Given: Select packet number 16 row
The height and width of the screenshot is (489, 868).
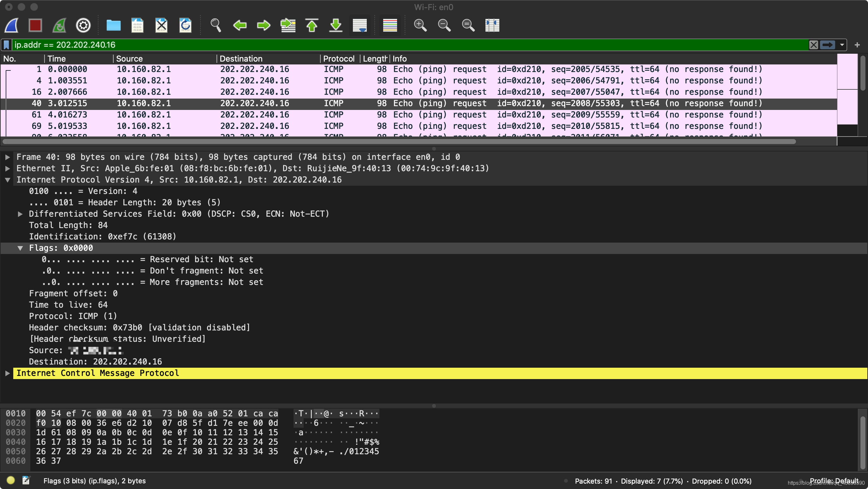Looking at the screenshot, I should (x=419, y=93).
